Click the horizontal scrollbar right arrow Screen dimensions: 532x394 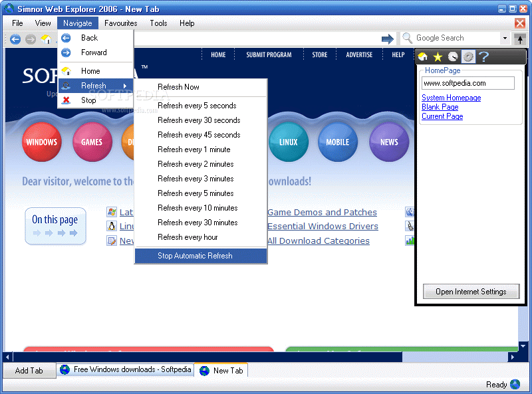coord(513,357)
